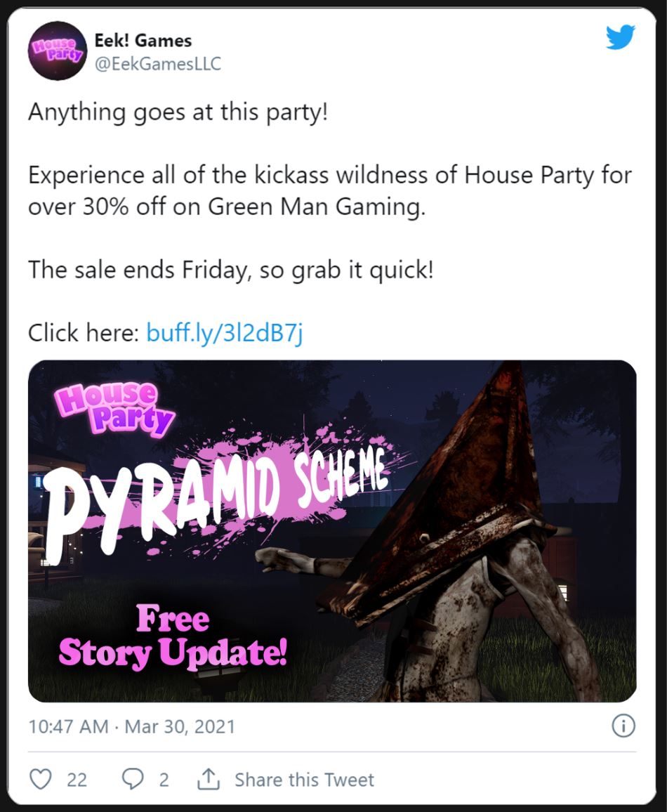The height and width of the screenshot is (812, 667).
Task: Open replies via the speech bubble icon
Action: [133, 779]
